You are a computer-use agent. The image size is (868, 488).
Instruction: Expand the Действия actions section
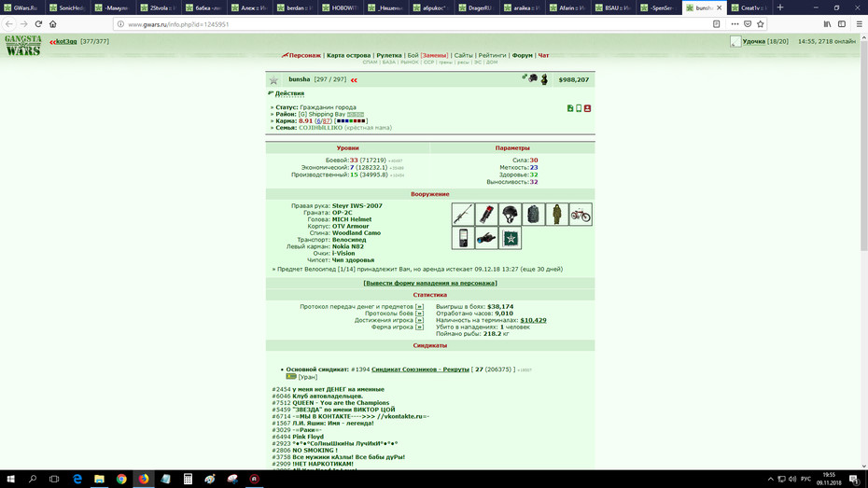[289, 93]
